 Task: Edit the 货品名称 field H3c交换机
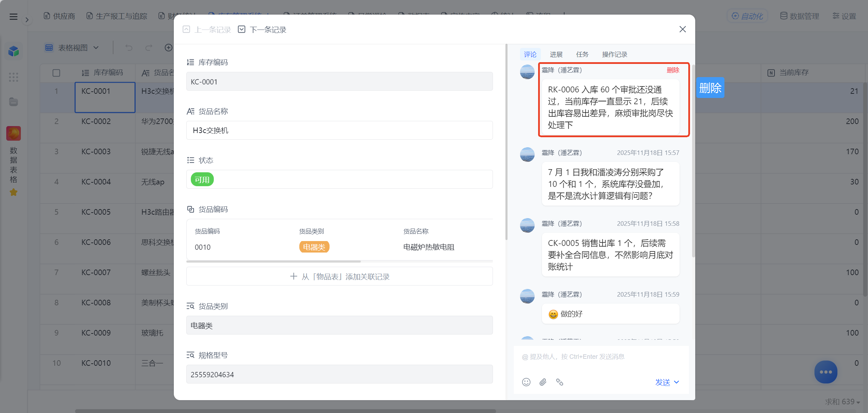point(339,130)
